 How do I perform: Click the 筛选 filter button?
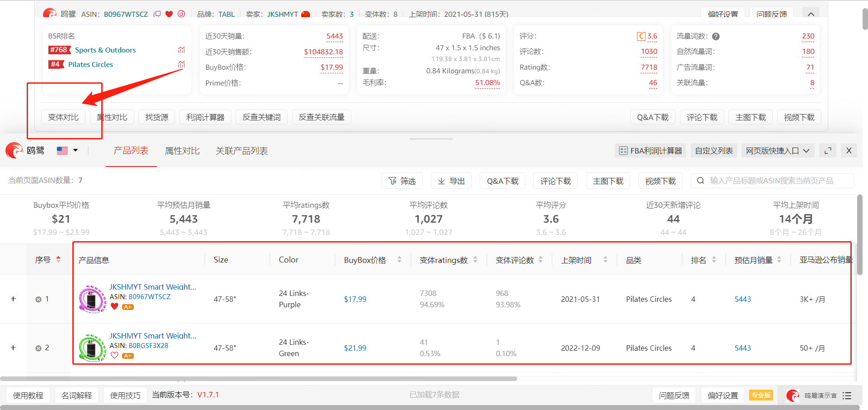pyautogui.click(x=402, y=181)
